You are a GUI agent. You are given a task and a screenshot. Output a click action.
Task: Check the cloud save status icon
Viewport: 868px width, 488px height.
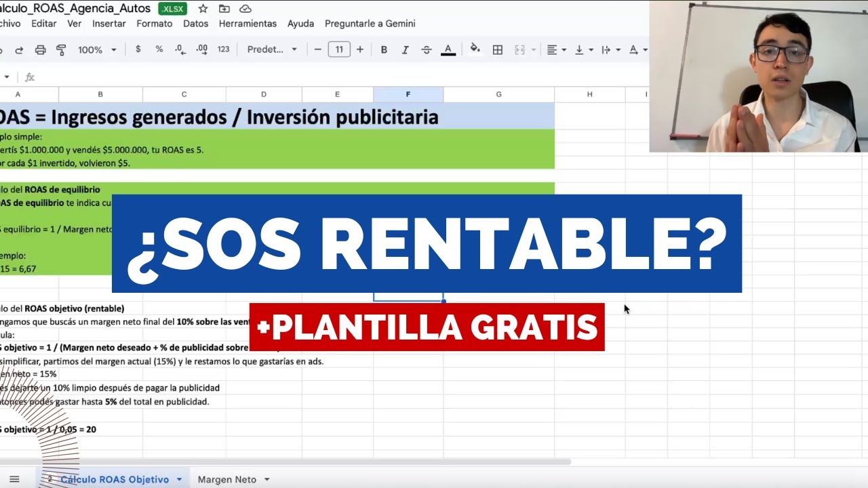pyautogui.click(x=245, y=9)
